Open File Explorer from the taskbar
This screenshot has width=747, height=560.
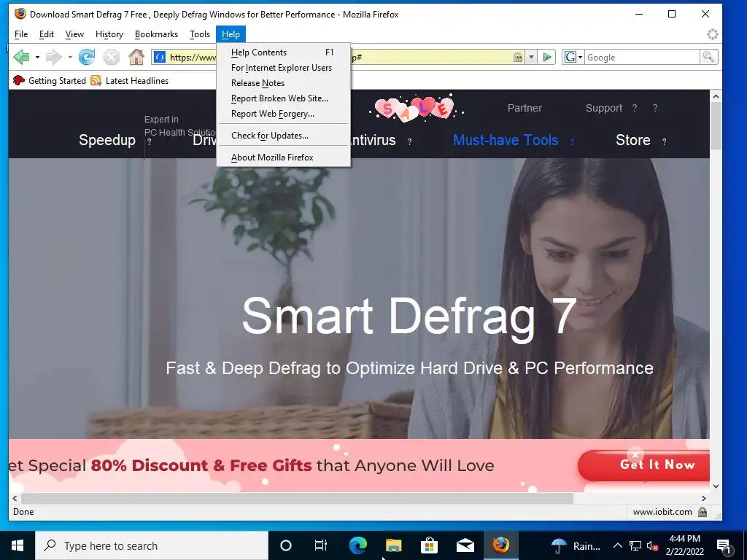click(x=393, y=545)
